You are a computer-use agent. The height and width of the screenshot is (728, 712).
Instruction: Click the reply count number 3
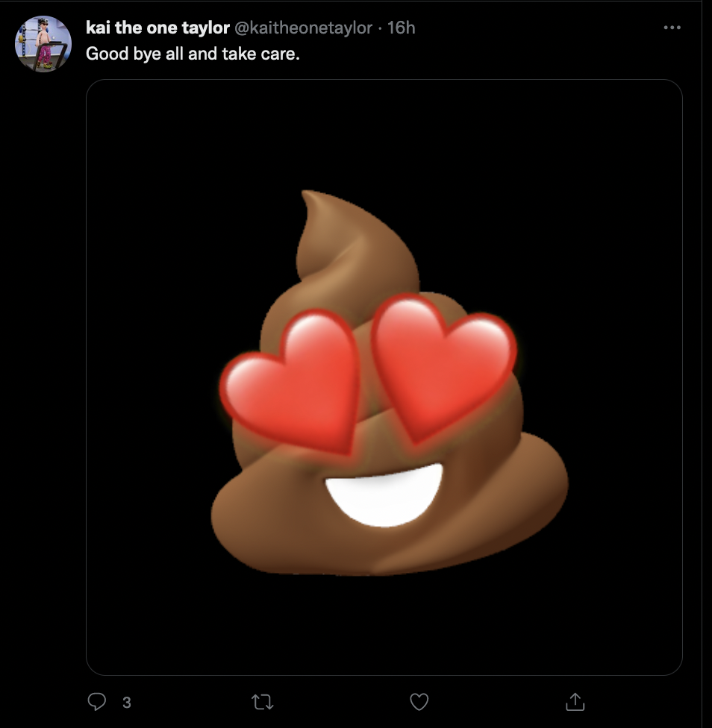point(127,702)
